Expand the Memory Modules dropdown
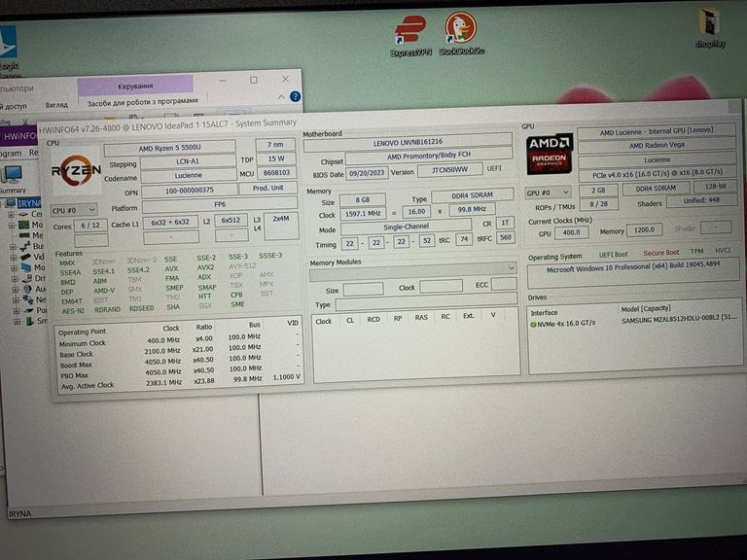747x560 pixels. tap(511, 267)
